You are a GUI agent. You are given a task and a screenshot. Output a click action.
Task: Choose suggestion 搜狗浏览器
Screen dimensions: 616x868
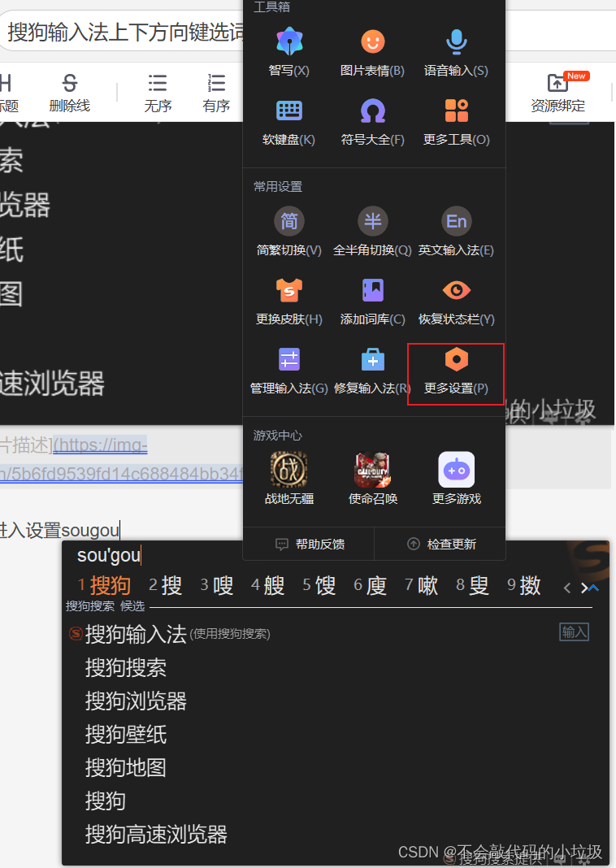point(136,701)
